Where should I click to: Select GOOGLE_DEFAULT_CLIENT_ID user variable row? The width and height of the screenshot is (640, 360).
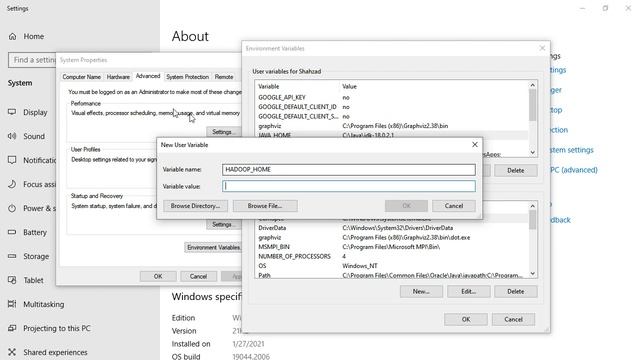pyautogui.click(x=392, y=107)
